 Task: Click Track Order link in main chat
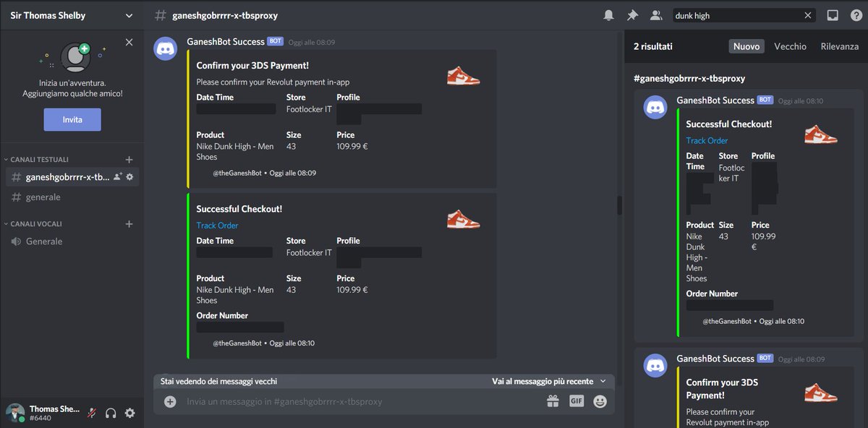pos(217,226)
